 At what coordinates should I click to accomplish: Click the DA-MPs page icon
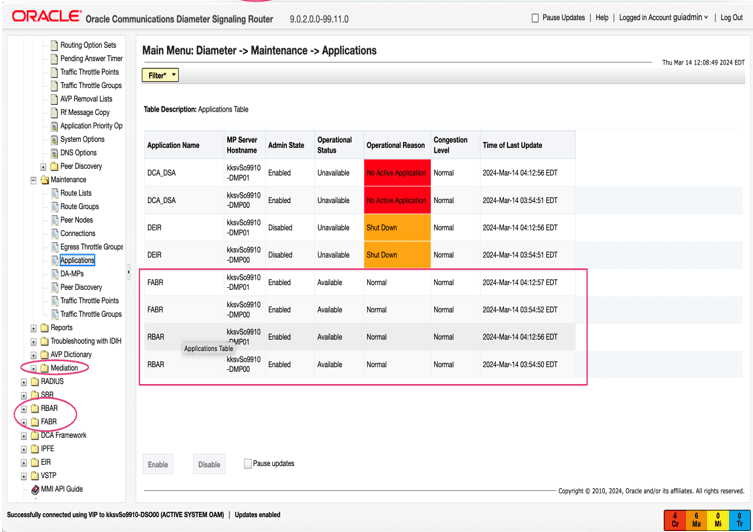click(54, 274)
